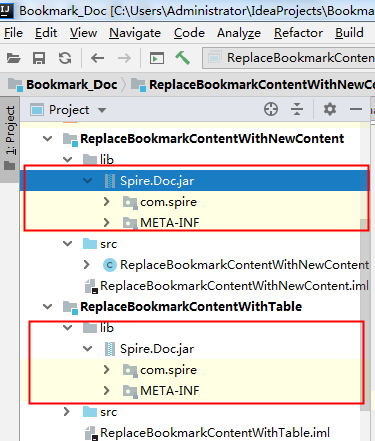Open the Analyze menu
This screenshot has height=441, width=375.
click(239, 33)
